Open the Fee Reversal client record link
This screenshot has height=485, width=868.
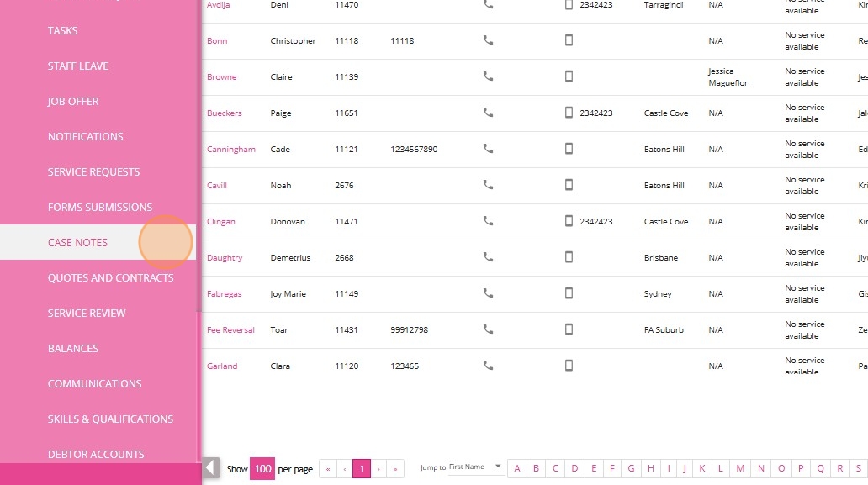pyautogui.click(x=230, y=330)
